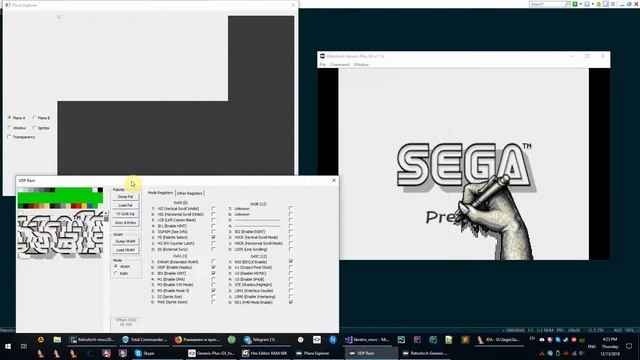Open Window menu in RetroArch window
This screenshot has width=640, height=360.
(x=361, y=64)
